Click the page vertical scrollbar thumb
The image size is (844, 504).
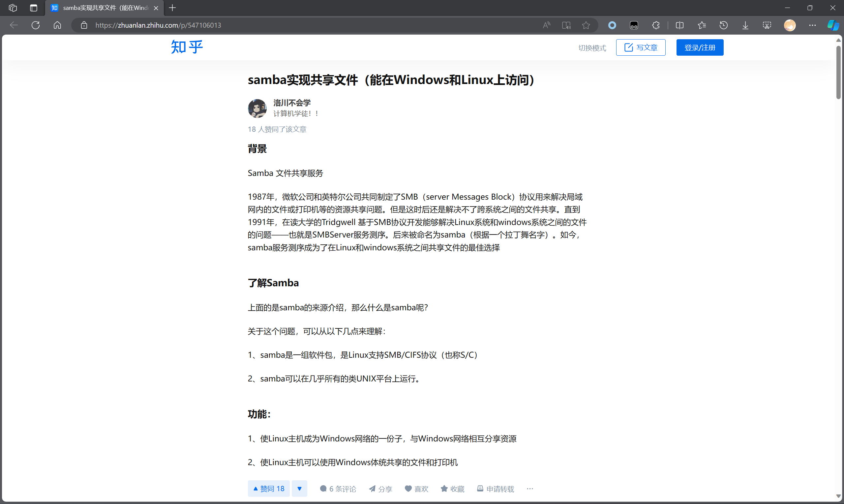[838, 72]
